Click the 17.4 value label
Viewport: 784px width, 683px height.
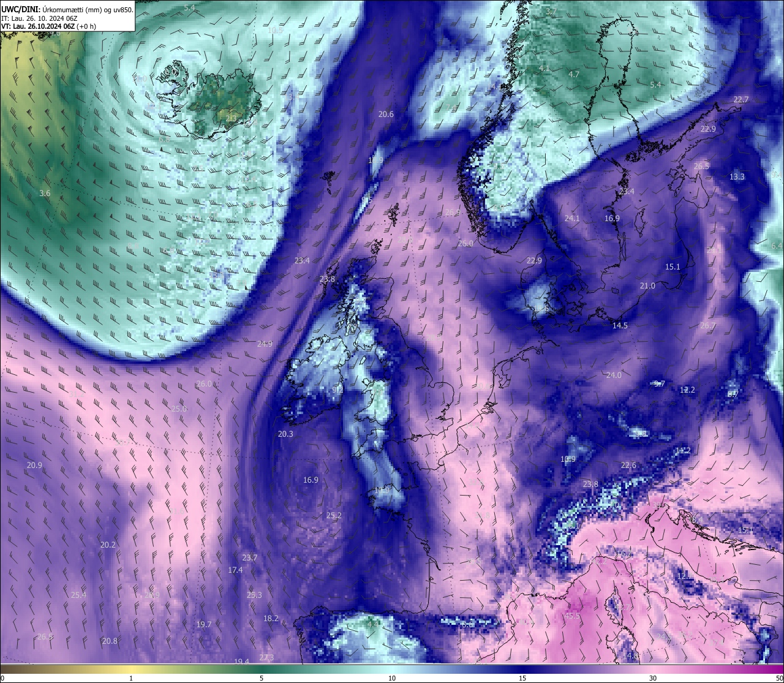pyautogui.click(x=235, y=570)
